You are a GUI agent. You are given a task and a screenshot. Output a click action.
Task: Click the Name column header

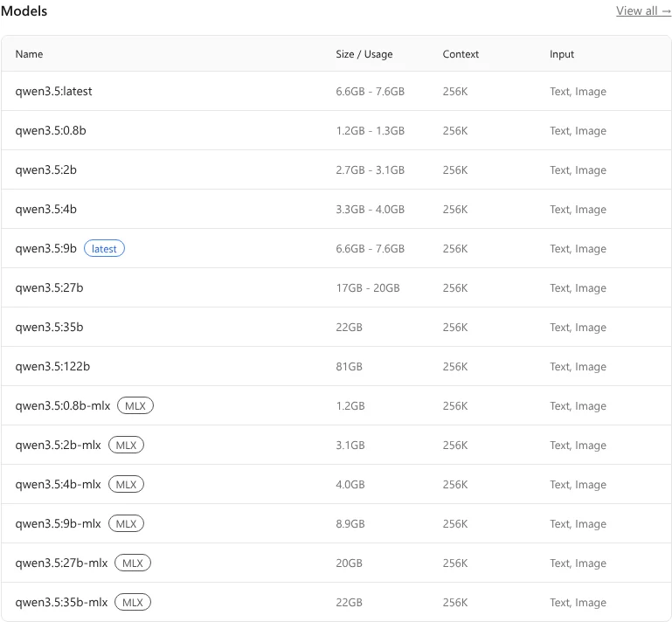29,54
